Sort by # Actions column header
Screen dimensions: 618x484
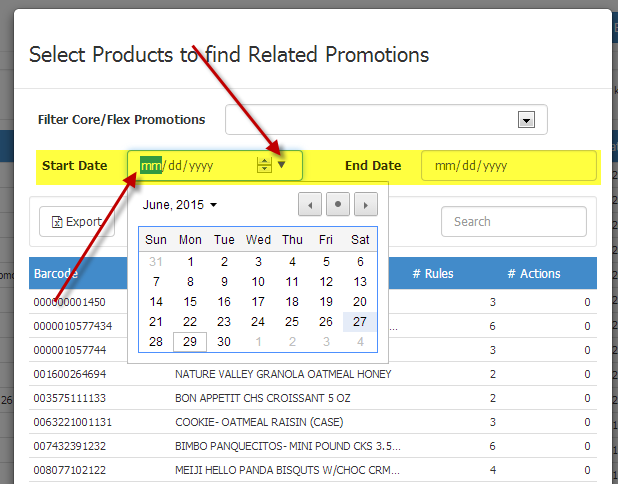point(533,274)
